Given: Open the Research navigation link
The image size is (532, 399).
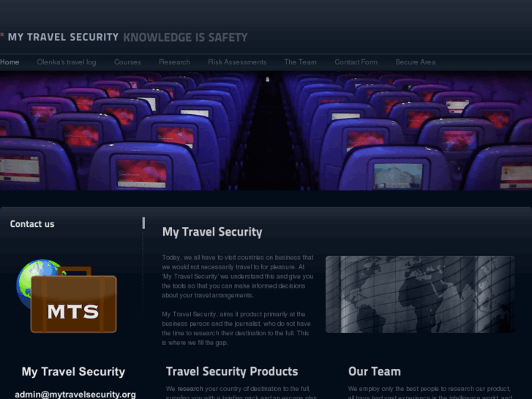Looking at the screenshot, I should (x=174, y=62).
